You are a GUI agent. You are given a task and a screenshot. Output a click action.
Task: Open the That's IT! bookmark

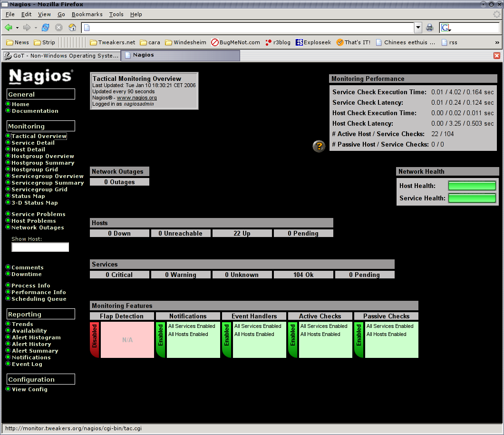pos(354,42)
